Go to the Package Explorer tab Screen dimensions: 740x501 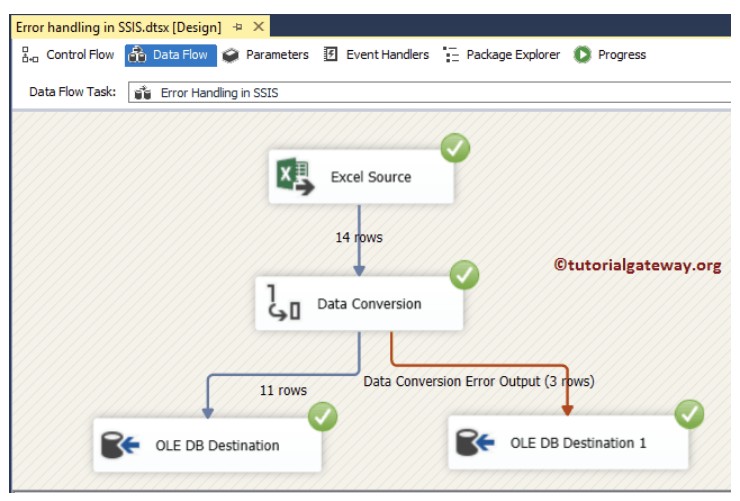click(501, 55)
